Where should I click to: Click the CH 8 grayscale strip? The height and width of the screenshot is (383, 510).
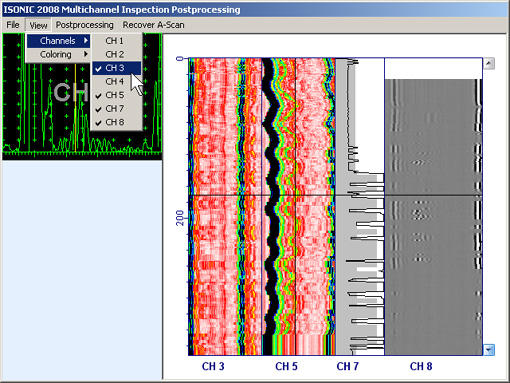tap(433, 207)
